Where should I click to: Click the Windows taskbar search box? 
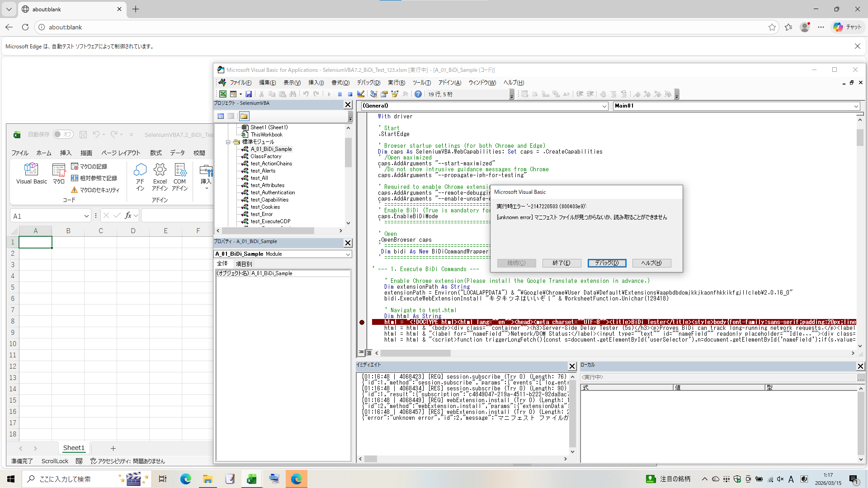pyautogui.click(x=86, y=479)
